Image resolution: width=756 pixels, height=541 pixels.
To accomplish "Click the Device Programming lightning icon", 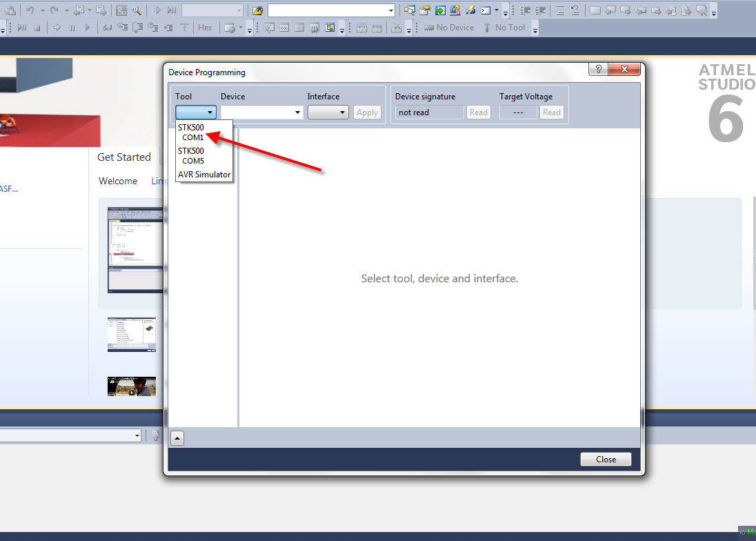I will (470, 10).
